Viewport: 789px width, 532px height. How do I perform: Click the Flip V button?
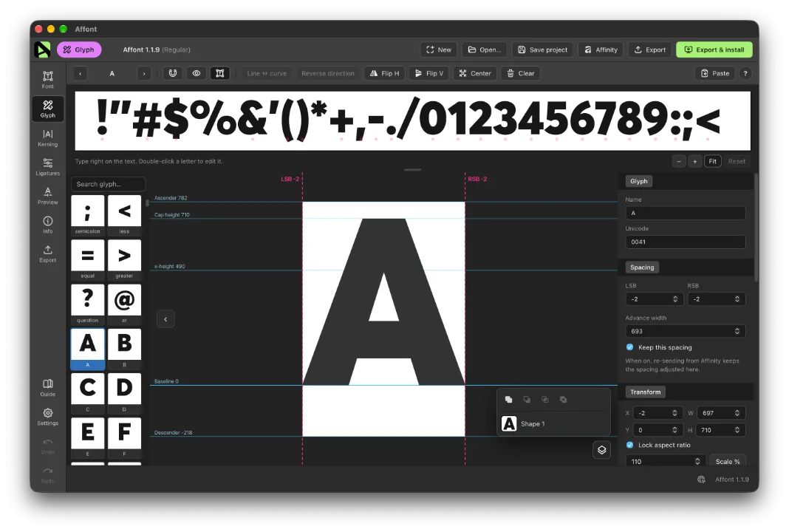coord(429,73)
